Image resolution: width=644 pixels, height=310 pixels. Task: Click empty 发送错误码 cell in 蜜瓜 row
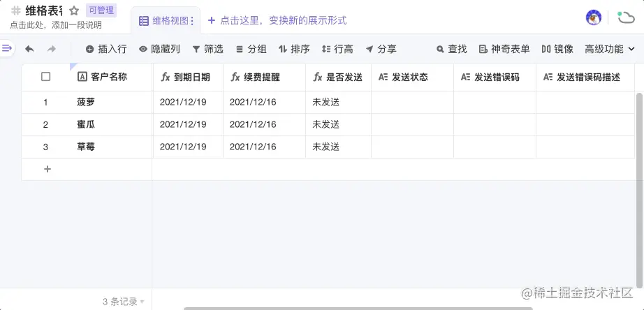coord(495,124)
